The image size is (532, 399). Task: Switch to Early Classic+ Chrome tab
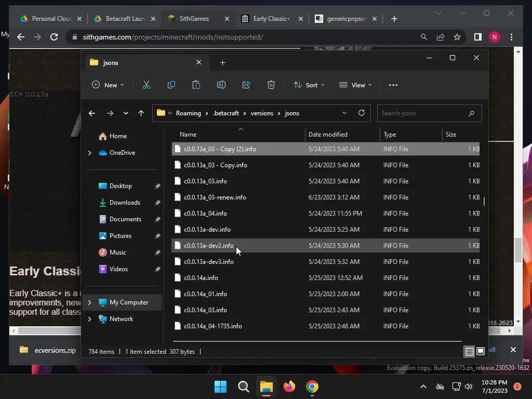click(x=272, y=19)
